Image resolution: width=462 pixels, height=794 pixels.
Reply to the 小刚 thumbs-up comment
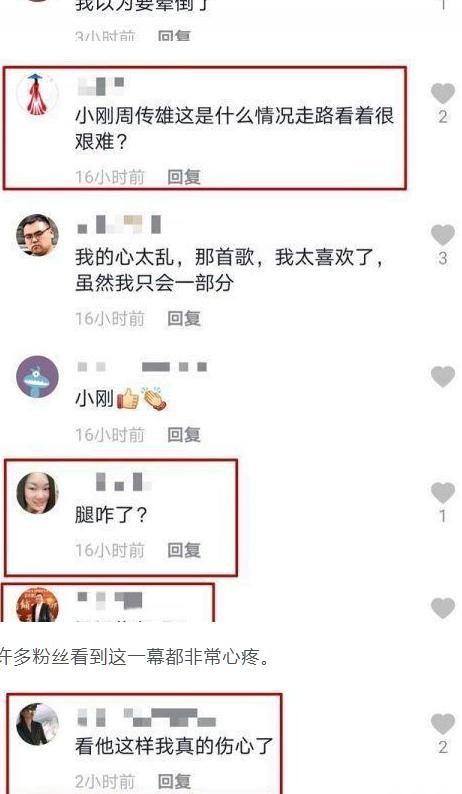point(184,434)
